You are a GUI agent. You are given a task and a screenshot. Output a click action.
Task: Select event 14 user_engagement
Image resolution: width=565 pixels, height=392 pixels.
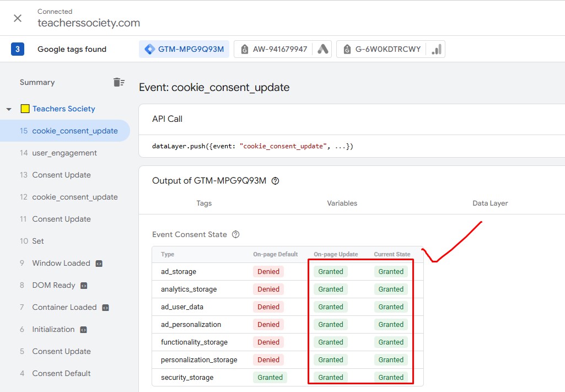[x=64, y=153]
